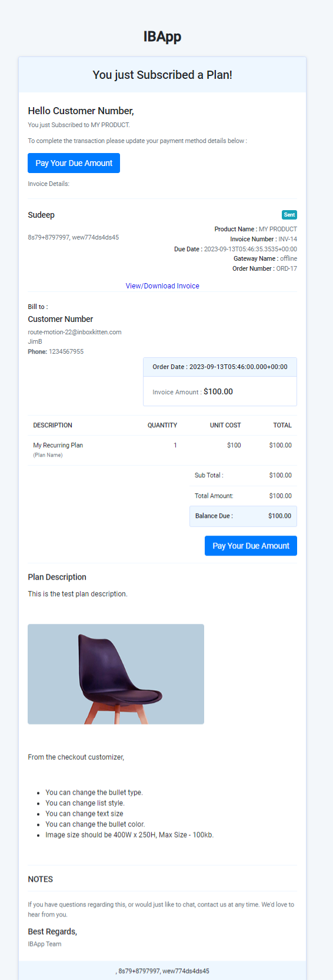Click the top Pay Your Due Amount button
Screen dimensions: 333x980
tap(74, 163)
